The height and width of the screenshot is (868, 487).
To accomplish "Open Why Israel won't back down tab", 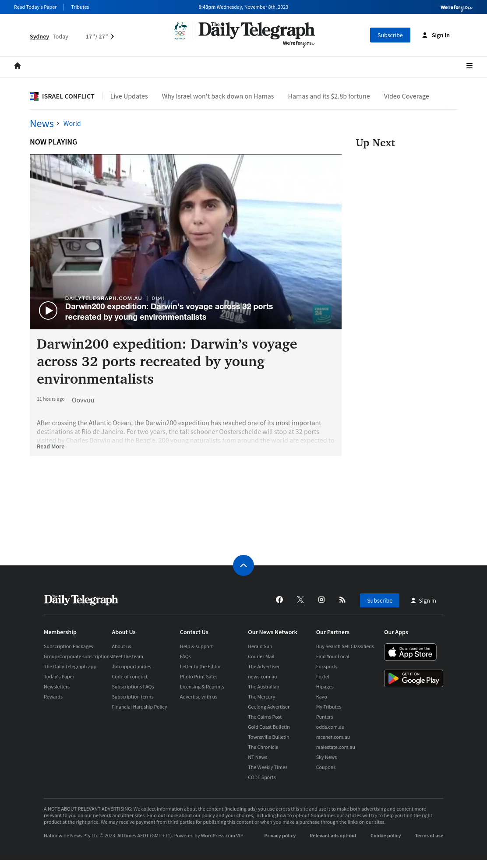I will click(x=218, y=96).
